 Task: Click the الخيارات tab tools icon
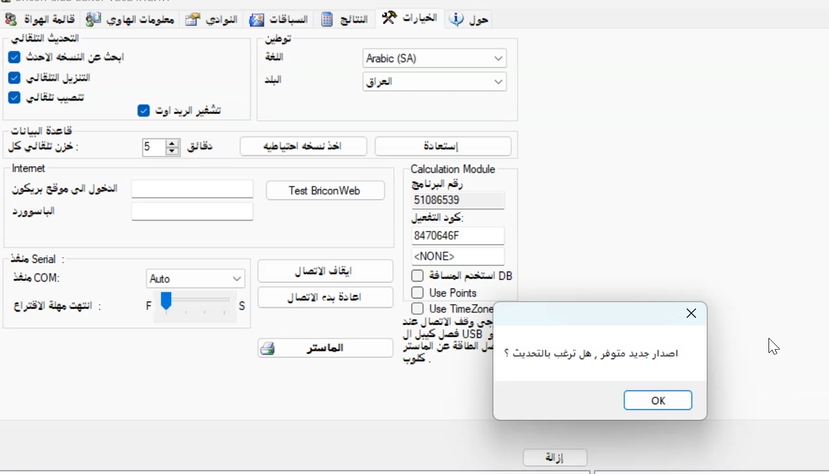[x=389, y=19]
